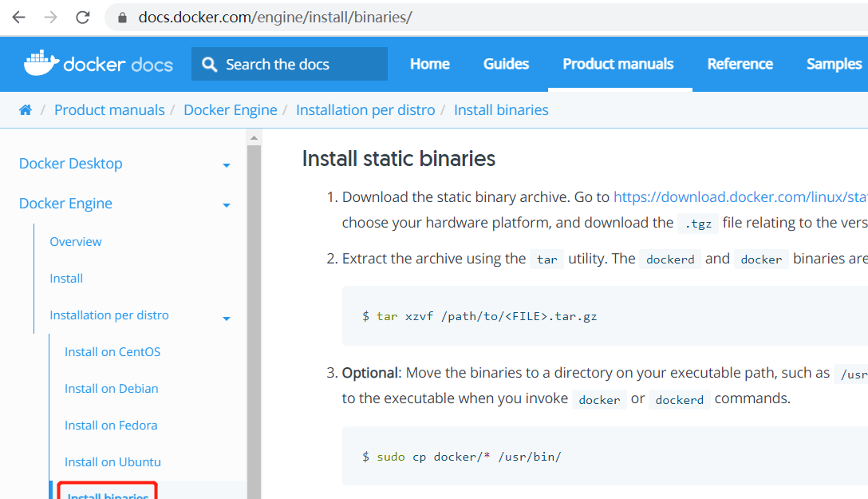Open Docker Engine in the sidebar
The width and height of the screenshot is (868, 499).
[65, 204]
